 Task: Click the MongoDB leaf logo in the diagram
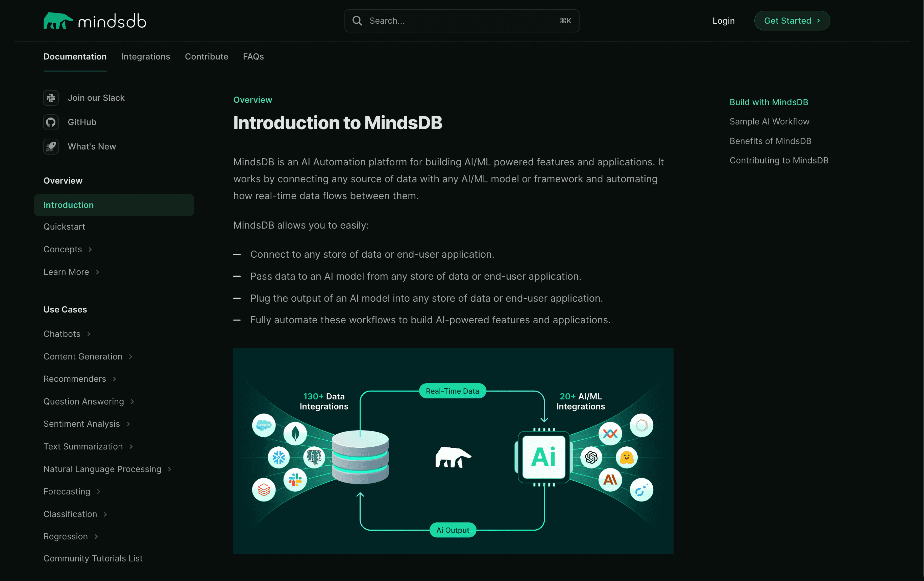(295, 434)
